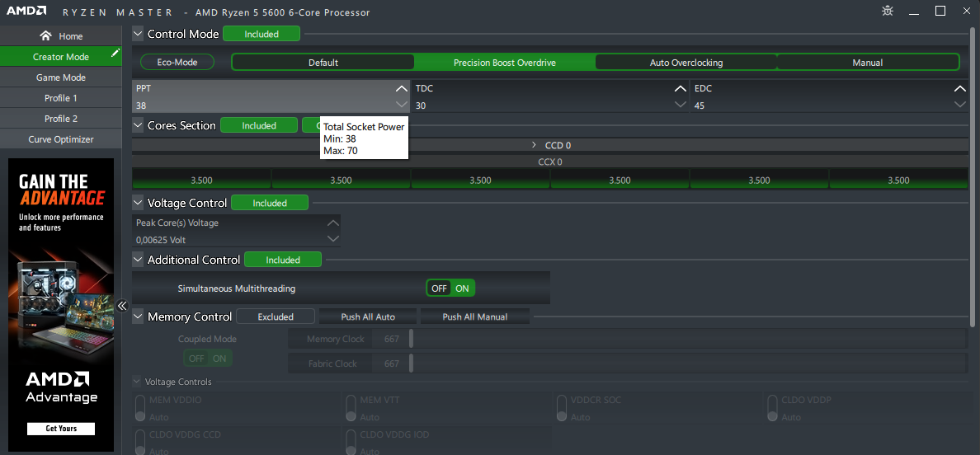Select Default control mode
The width and height of the screenshot is (980, 455).
coord(323,63)
